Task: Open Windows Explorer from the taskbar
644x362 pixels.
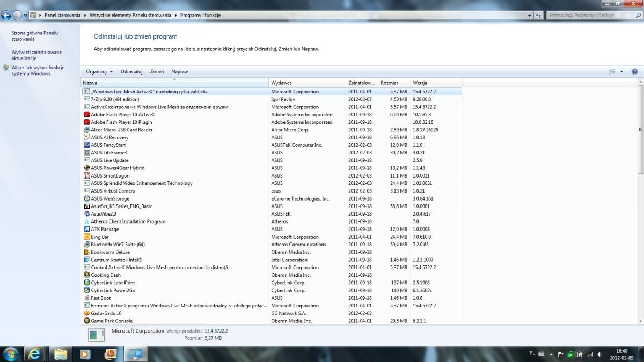Action: (x=60, y=353)
